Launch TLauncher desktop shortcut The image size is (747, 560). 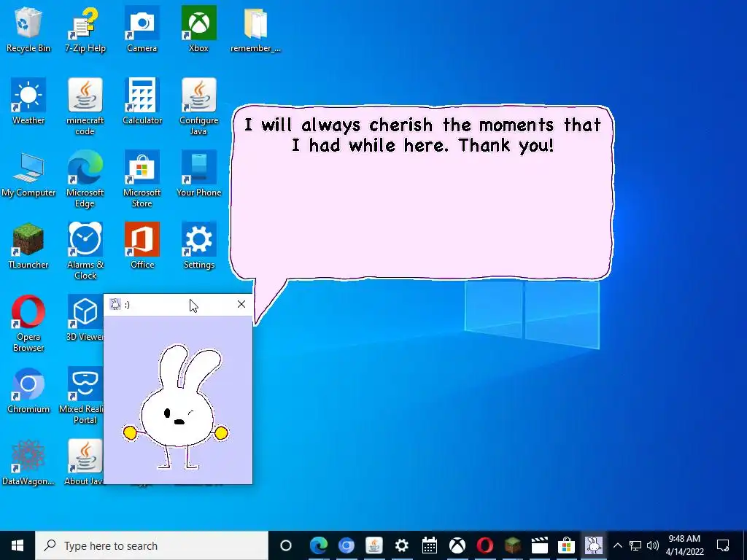tap(28, 246)
